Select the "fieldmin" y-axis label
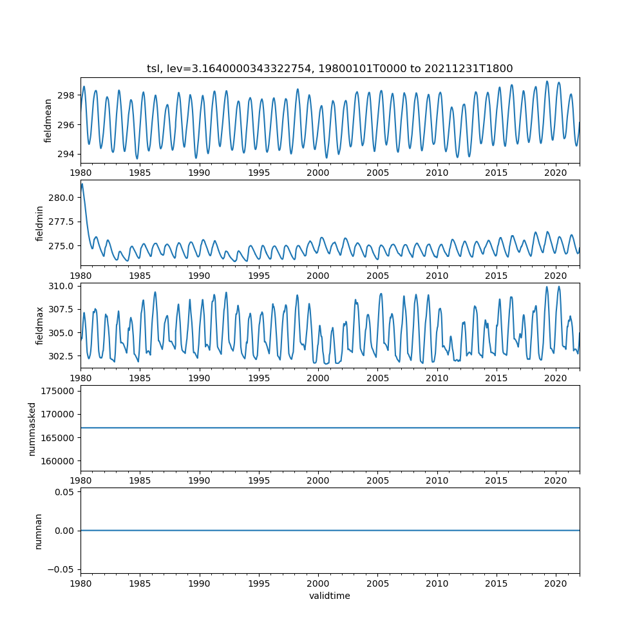The width and height of the screenshot is (644, 644). tap(39, 223)
